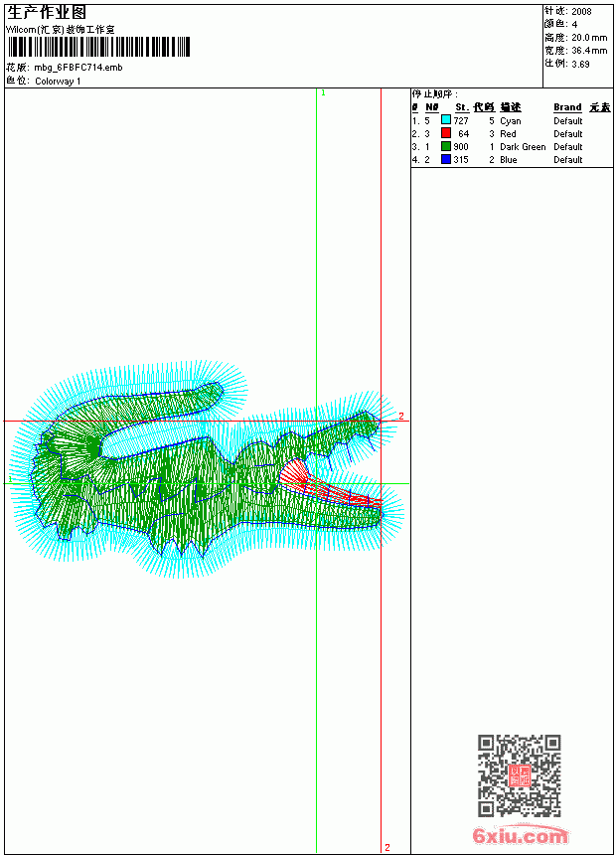Click the Dark Green thread row text
Viewport: 616px width, 855px height.
pyautogui.click(x=523, y=147)
